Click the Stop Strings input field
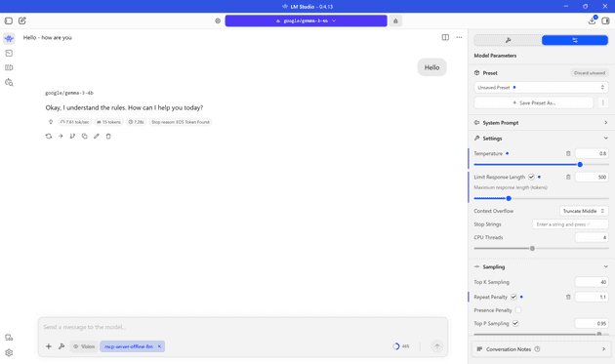The image size is (615, 364). pyautogui.click(x=570, y=224)
